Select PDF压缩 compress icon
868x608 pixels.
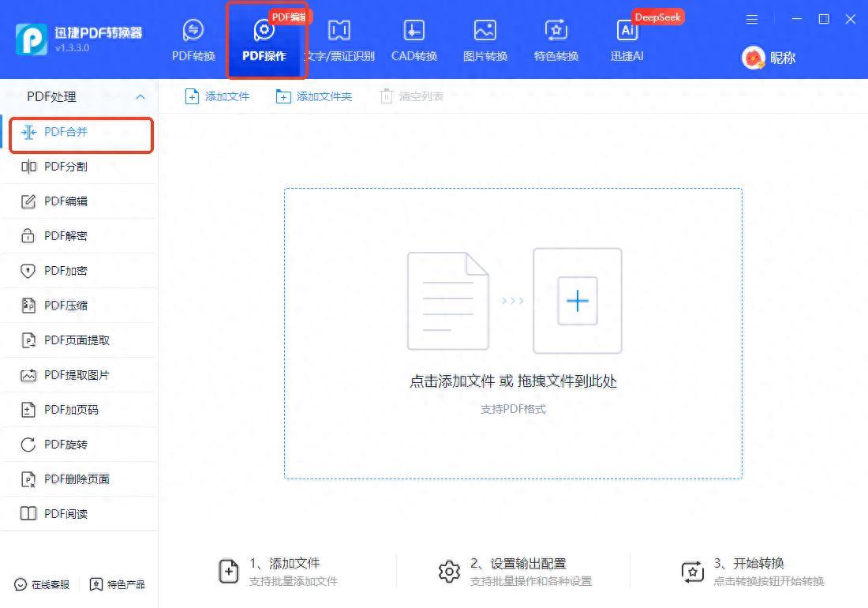[x=28, y=306]
